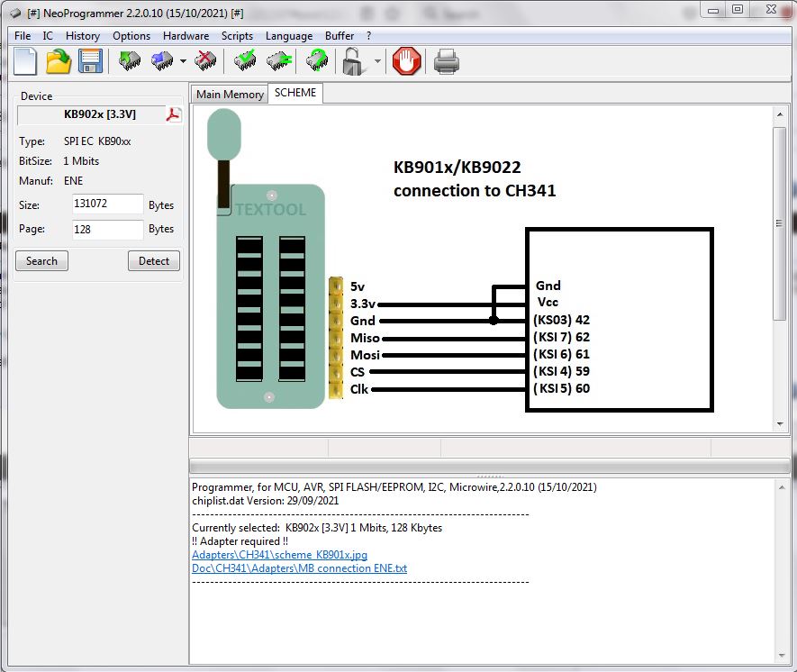Click the Read IC chip icon
The width and height of the screenshot is (797, 672).
click(131, 61)
